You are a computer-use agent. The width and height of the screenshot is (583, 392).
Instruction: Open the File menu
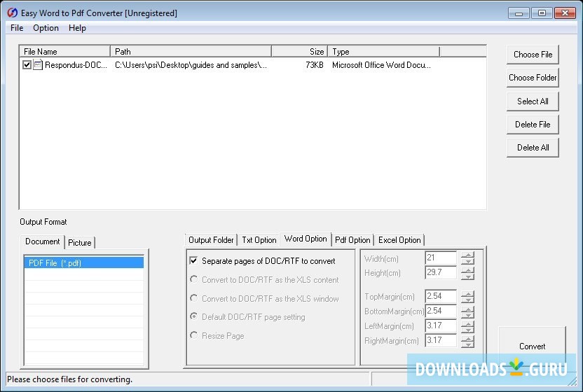click(17, 28)
